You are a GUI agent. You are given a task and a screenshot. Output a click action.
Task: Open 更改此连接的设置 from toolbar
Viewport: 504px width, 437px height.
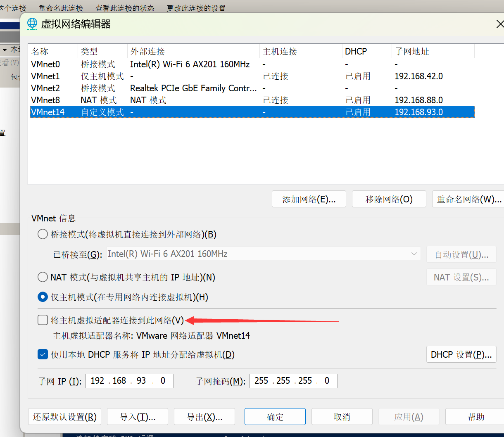click(196, 8)
